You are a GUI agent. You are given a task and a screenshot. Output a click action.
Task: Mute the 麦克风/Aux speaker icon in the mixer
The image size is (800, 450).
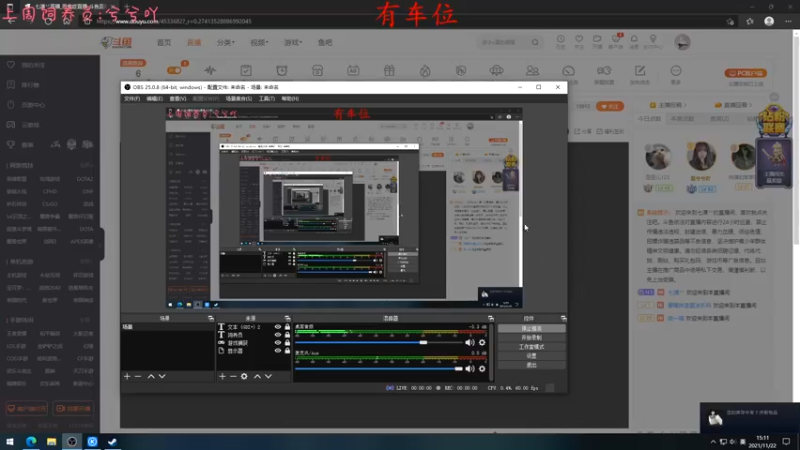coord(469,368)
